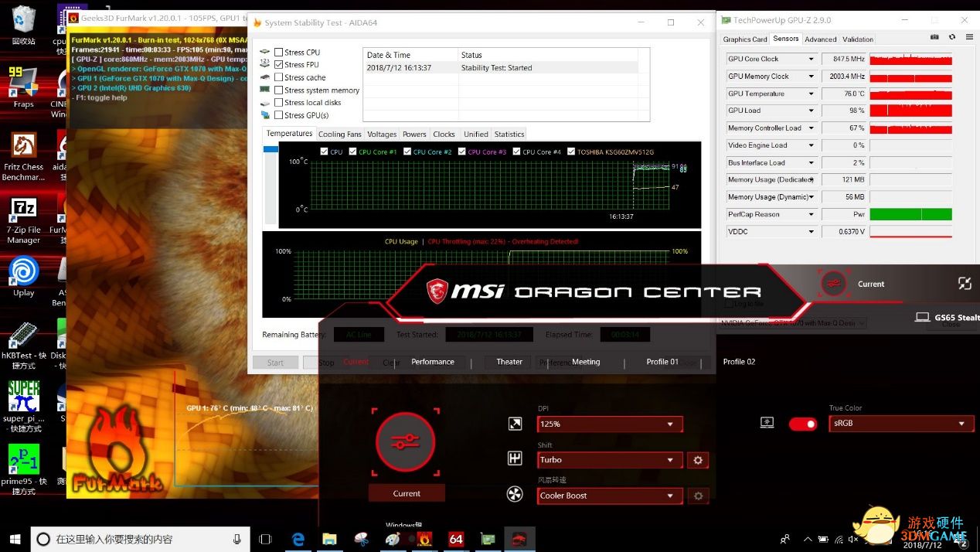Open the GPU-Z hamburger menu
980x552 pixels.
pos(968,37)
